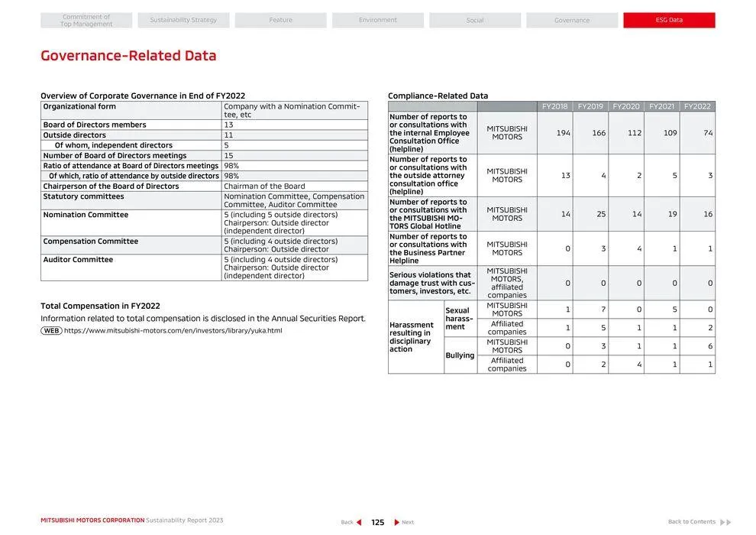Open the Environment tab
756x535 pixels.
pyautogui.click(x=377, y=19)
